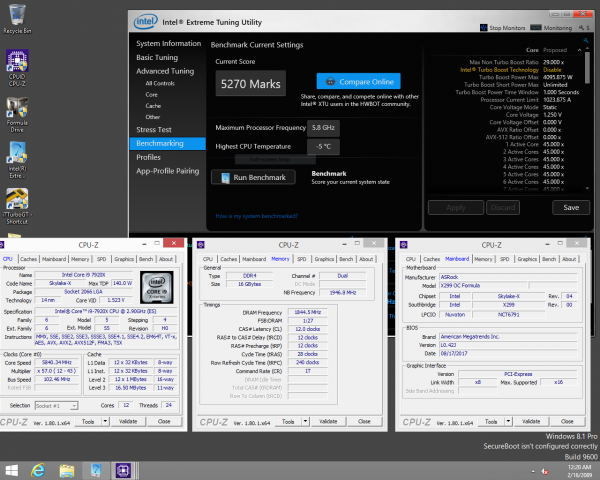Viewport: 600px width, 480px height.
Task: Open System Information in XTU sidebar
Action: [168, 43]
